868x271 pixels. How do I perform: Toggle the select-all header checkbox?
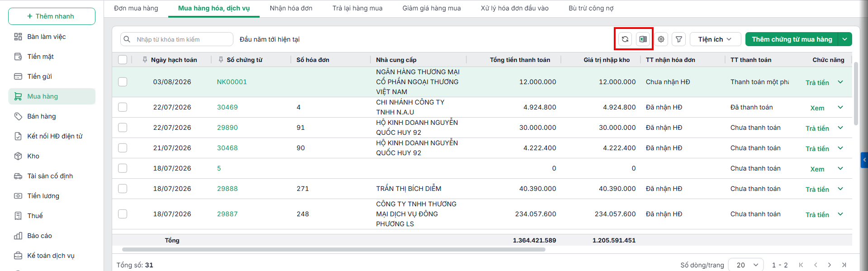coord(123,60)
